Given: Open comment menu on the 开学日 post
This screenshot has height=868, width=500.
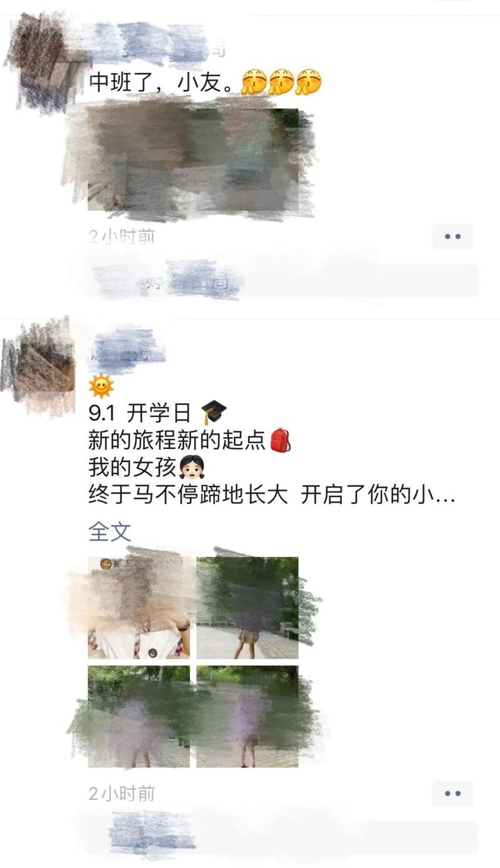Looking at the screenshot, I should click(452, 793).
